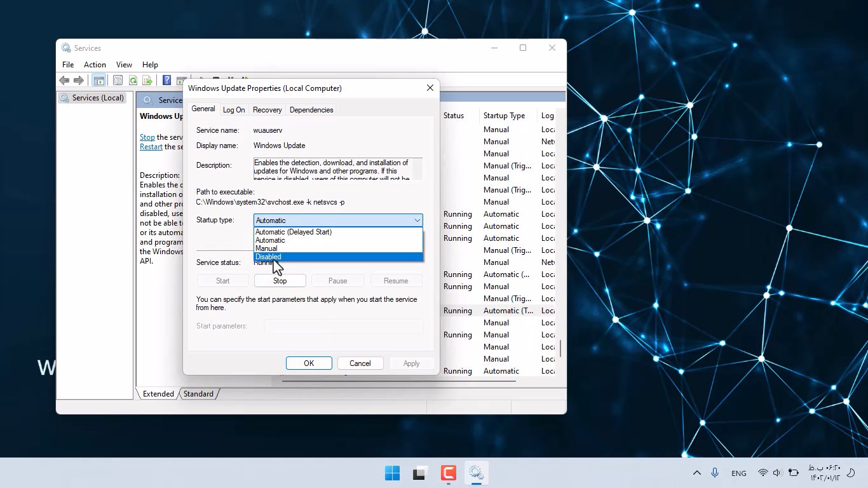Click the Services gear icon in title bar
Image resolution: width=868 pixels, height=488 pixels.
[x=66, y=48]
